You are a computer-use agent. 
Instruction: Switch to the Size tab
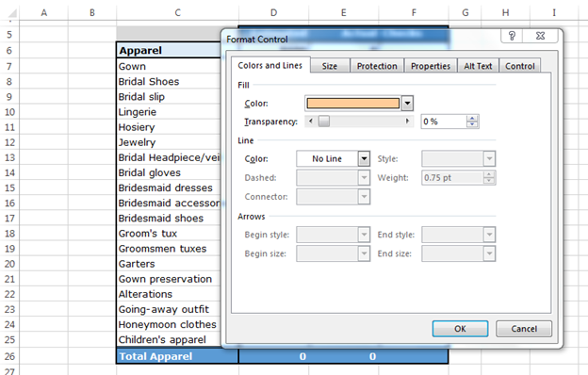330,66
